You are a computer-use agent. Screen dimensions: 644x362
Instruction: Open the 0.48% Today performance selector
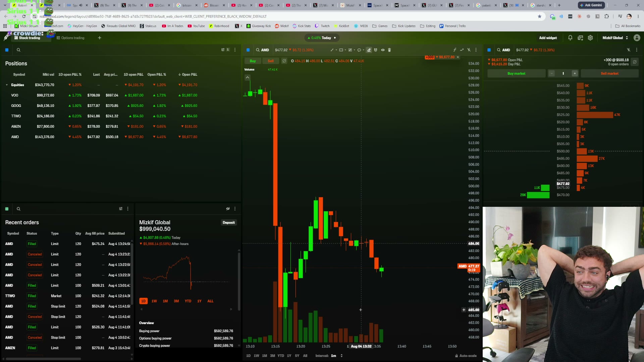click(322, 38)
